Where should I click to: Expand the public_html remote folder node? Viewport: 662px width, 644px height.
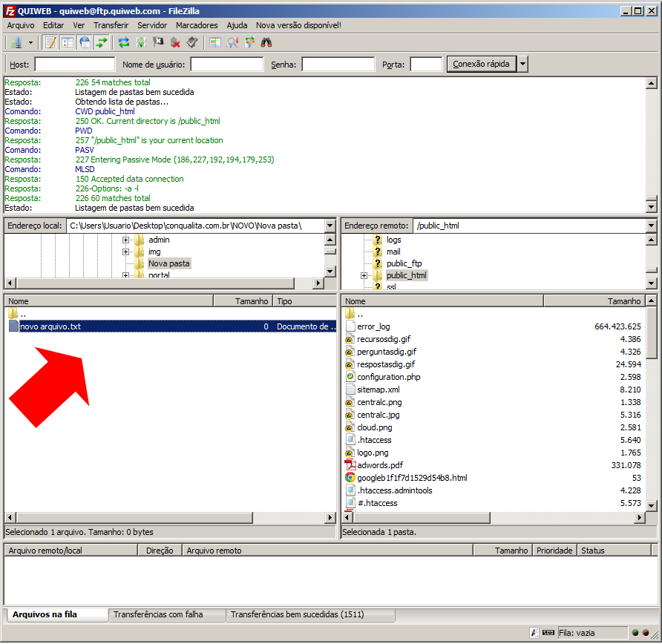pos(364,275)
